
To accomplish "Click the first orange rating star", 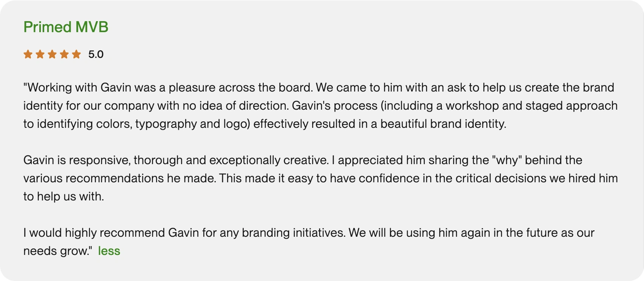I will click(28, 54).
